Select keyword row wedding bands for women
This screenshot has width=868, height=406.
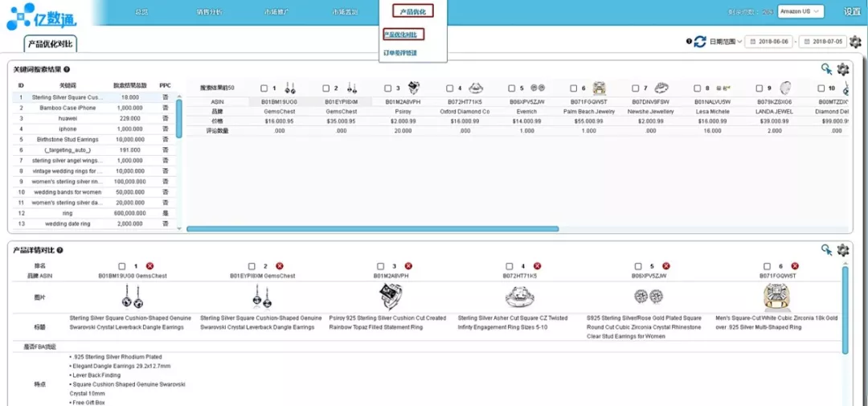point(94,191)
